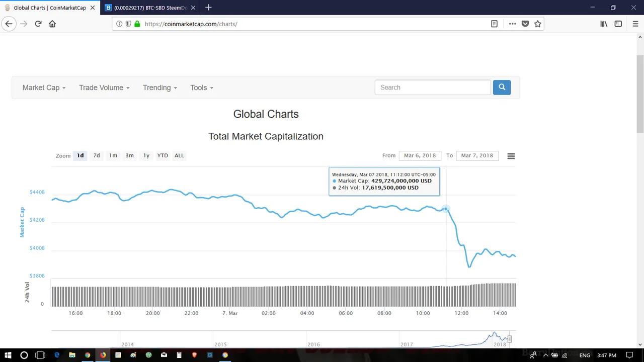Open the Paint app from taskbar
The image size is (644, 362).
point(133,355)
